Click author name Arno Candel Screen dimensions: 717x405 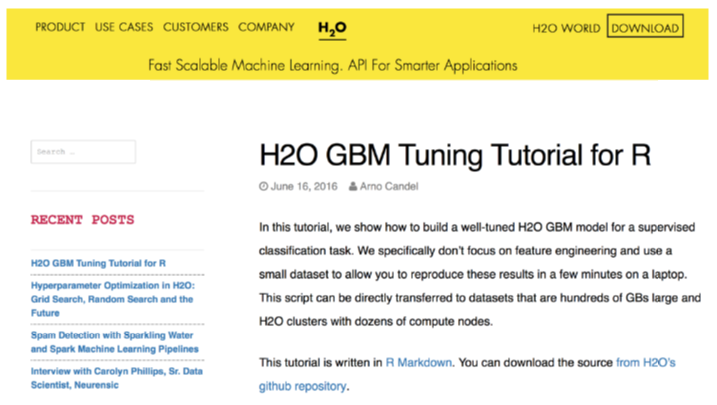pyautogui.click(x=389, y=187)
